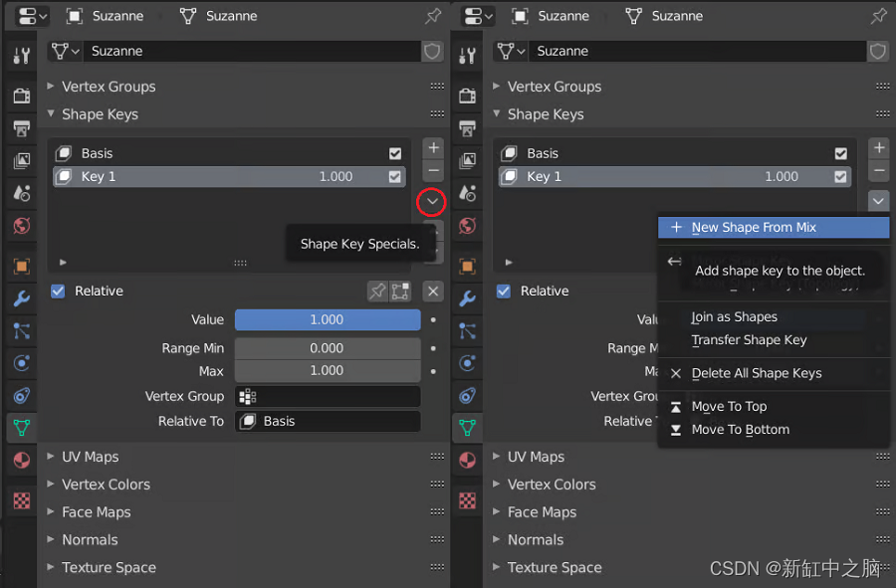The image size is (896, 588).
Task: Open Texture checker tab in right panel
Action: 468,500
